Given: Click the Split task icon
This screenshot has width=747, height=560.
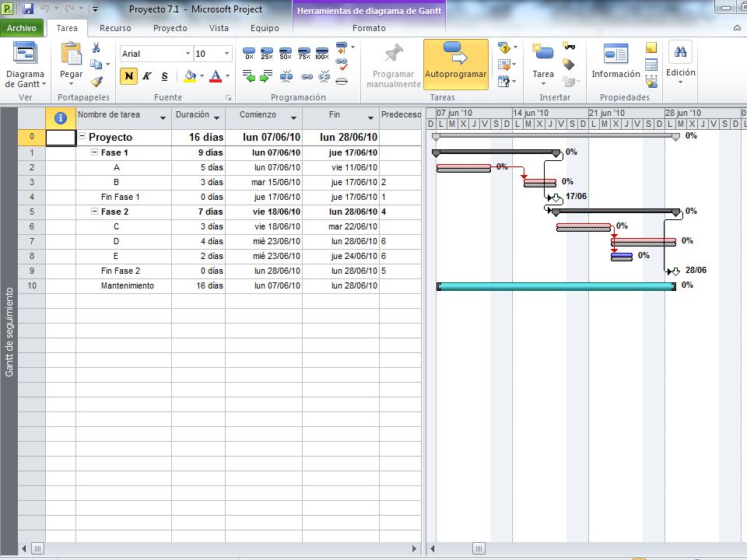Looking at the screenshot, I should coord(286,76).
